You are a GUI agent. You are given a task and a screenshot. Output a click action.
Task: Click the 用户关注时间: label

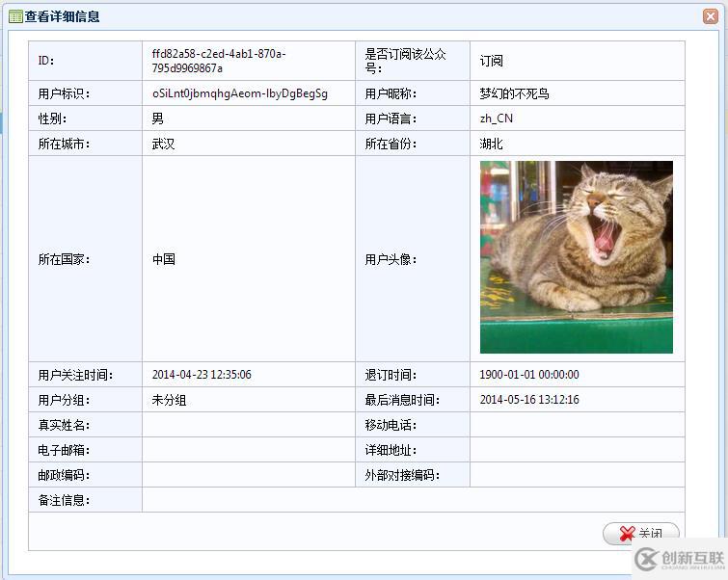(x=75, y=375)
